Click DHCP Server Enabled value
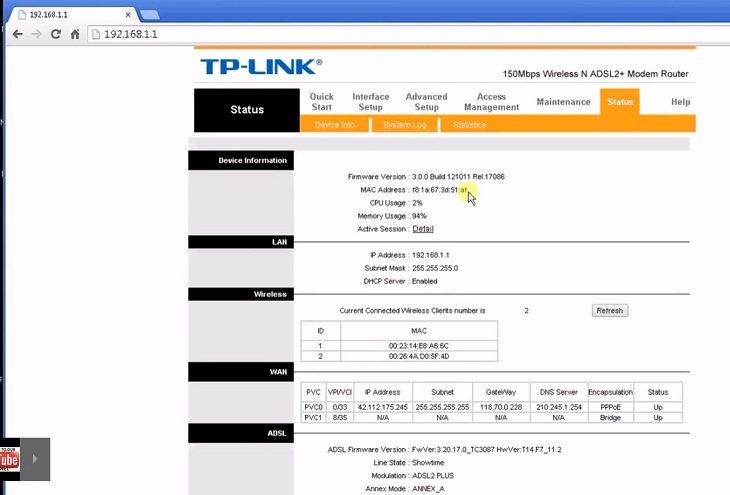The image size is (730, 495). 425,281
